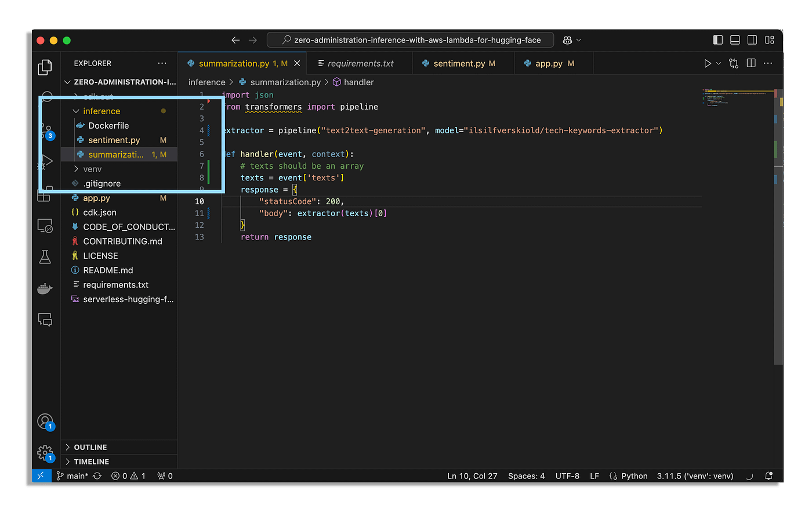Expand the TIMELINE section

tap(91, 462)
